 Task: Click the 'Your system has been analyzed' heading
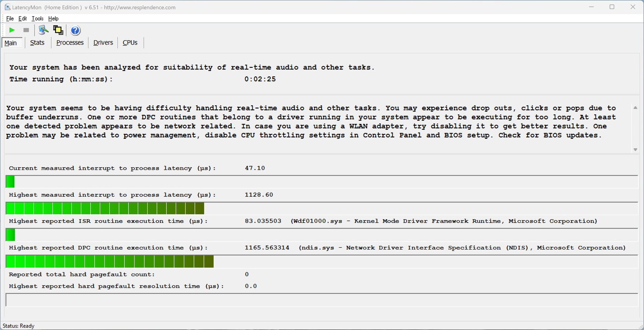192,67
